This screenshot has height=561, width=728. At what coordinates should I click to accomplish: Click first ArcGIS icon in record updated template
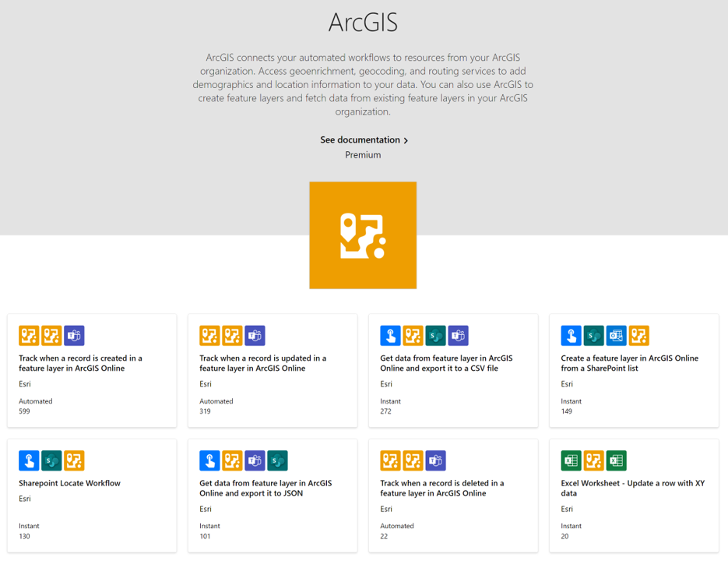click(x=209, y=336)
